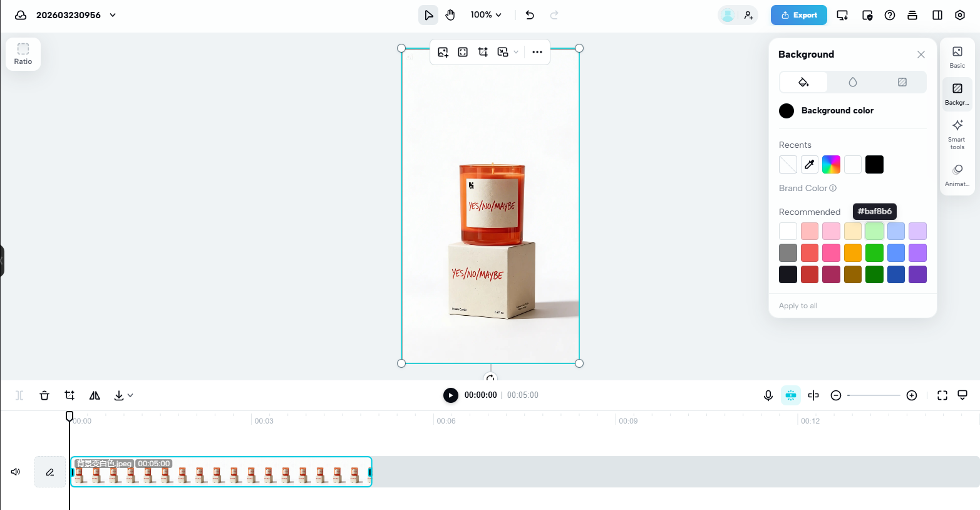
Task: Close the Background panel
Action: coord(921,55)
